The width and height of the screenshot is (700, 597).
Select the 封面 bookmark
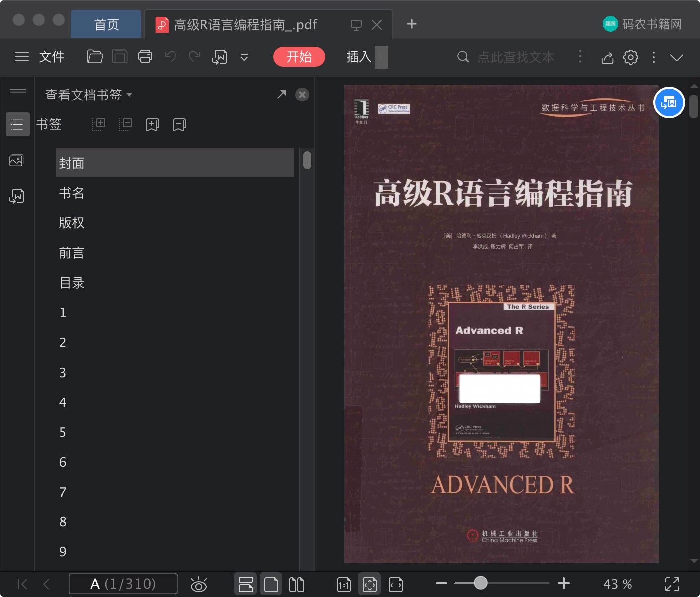[x=175, y=163]
